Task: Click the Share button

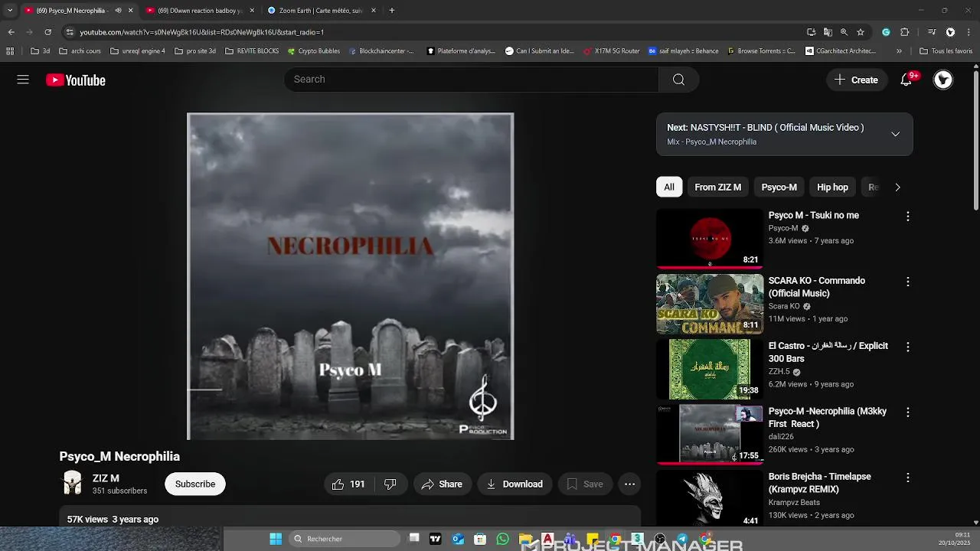Action: (x=442, y=484)
